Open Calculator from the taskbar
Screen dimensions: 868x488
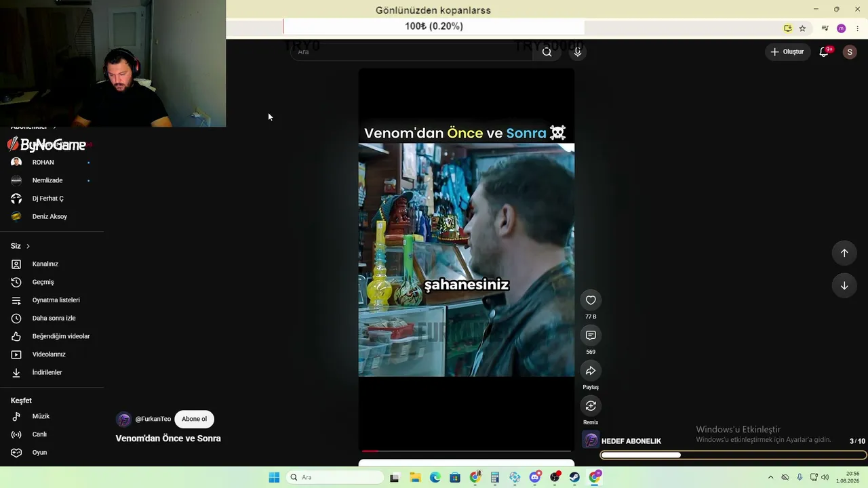coord(495,477)
